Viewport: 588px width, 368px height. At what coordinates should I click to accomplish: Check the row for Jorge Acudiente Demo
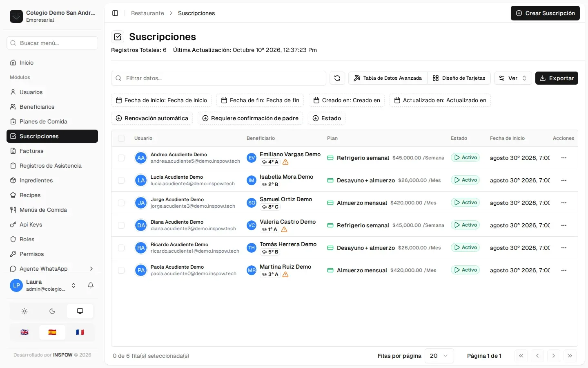[121, 203]
